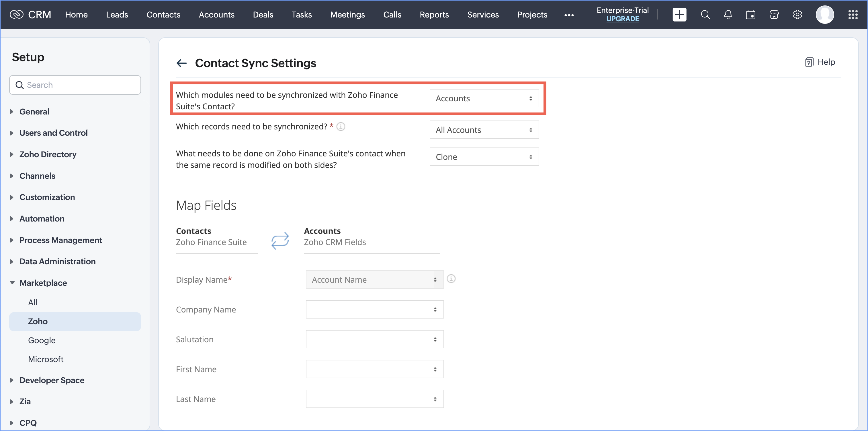Click info icon next to records synchronized
This screenshot has width=868, height=431.
point(341,127)
